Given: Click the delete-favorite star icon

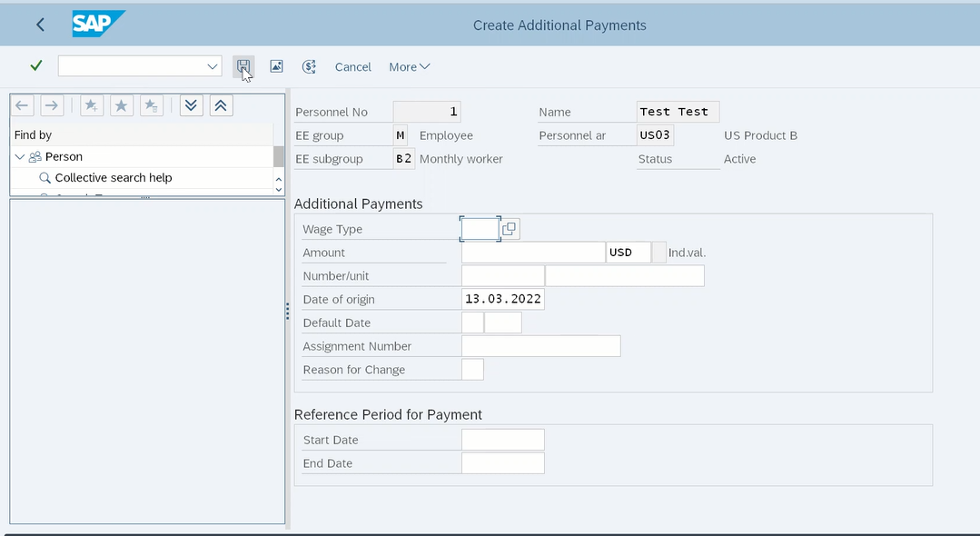Looking at the screenshot, I should [151, 105].
